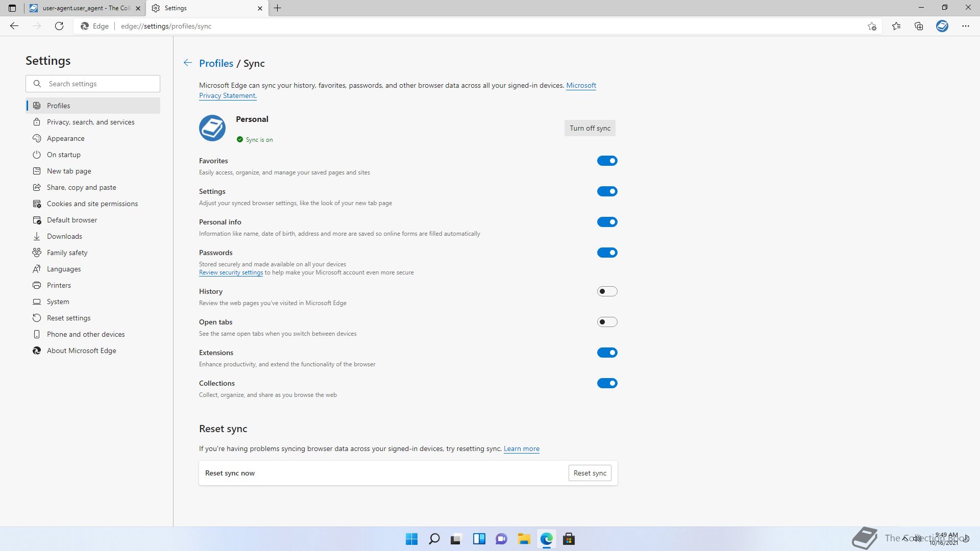980x551 pixels.
Task: Open the profile avatar in toolbar
Action: click(942, 26)
